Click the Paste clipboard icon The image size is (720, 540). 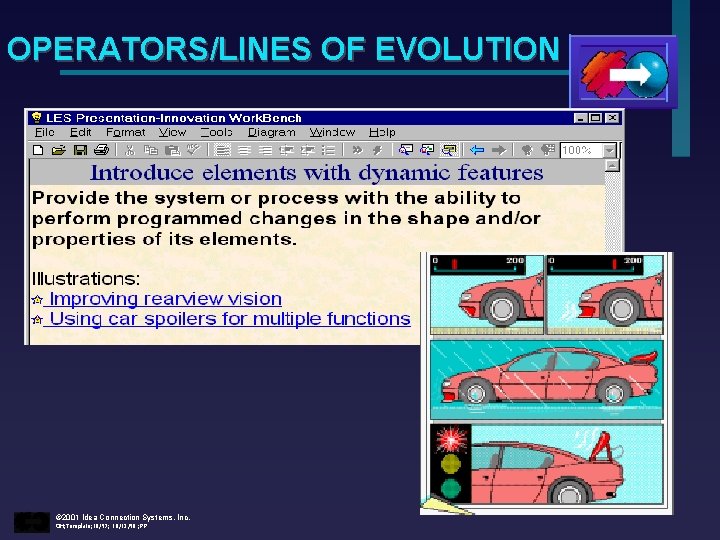[172, 150]
